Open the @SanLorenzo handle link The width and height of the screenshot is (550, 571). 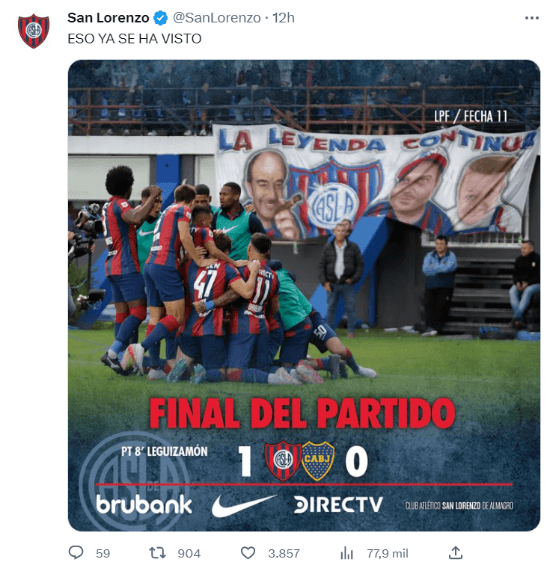pos(217,18)
